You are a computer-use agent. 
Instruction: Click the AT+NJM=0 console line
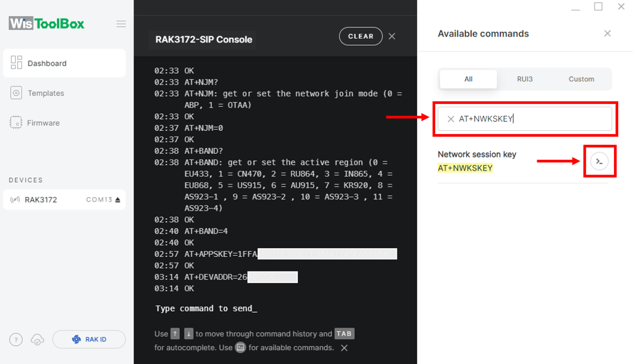pyautogui.click(x=204, y=128)
